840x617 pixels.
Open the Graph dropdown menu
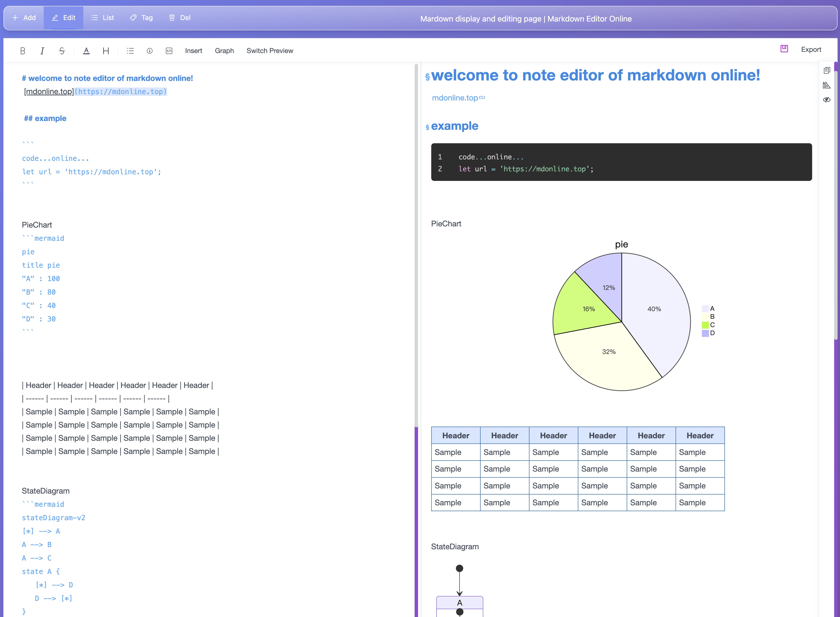pos(224,51)
